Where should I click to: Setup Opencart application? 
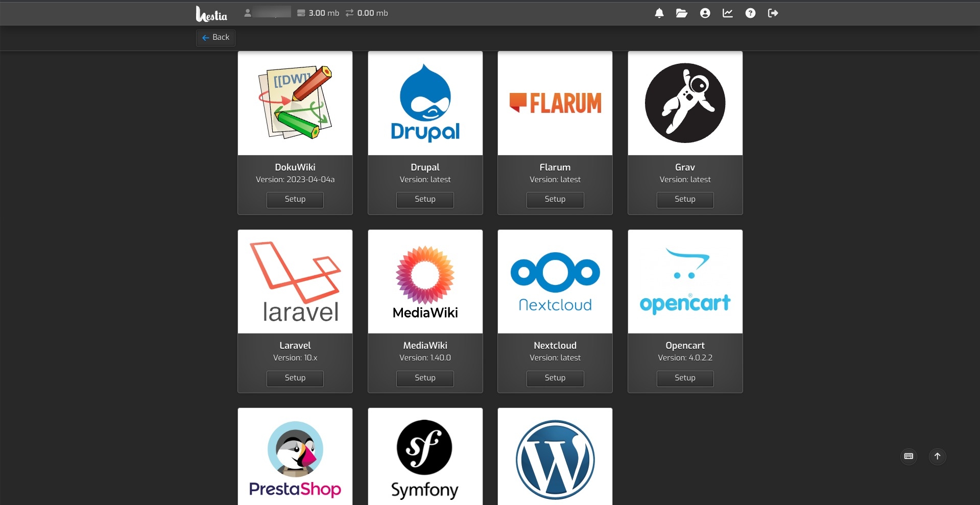click(x=685, y=378)
